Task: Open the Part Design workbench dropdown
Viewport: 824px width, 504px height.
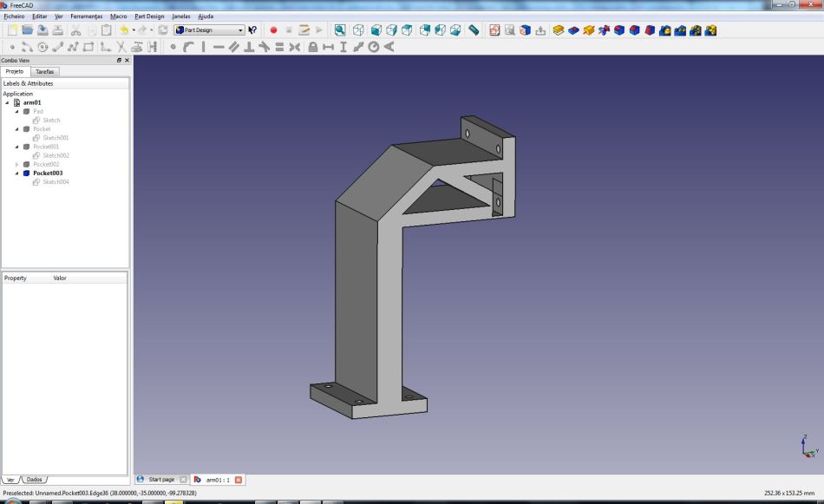Action: 209,30
